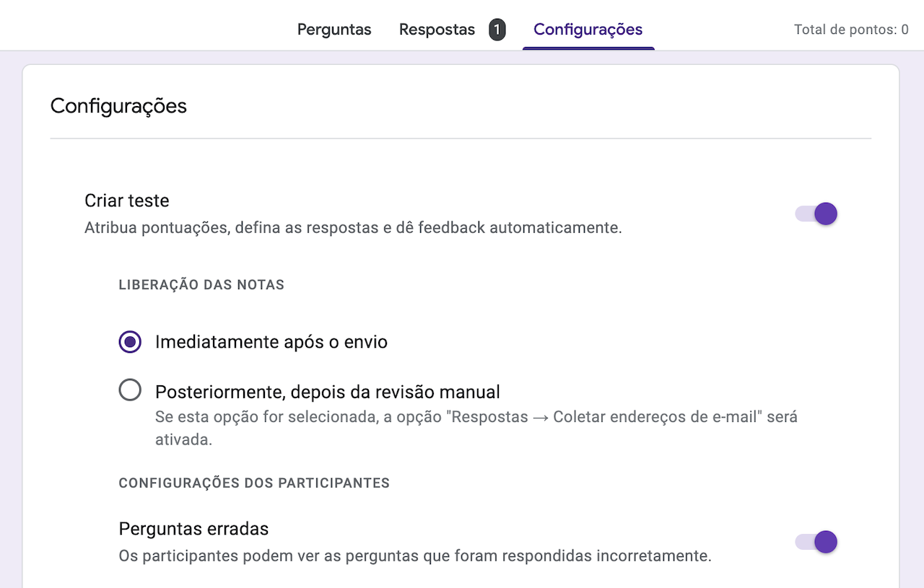Click the 'Perguntas erradas' title text
The image size is (924, 588).
pos(193,529)
